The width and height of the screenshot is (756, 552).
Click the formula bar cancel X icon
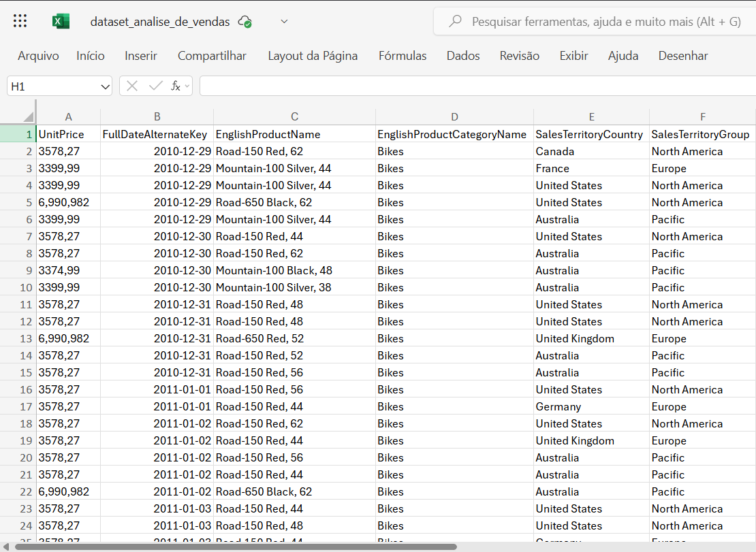pyautogui.click(x=131, y=86)
